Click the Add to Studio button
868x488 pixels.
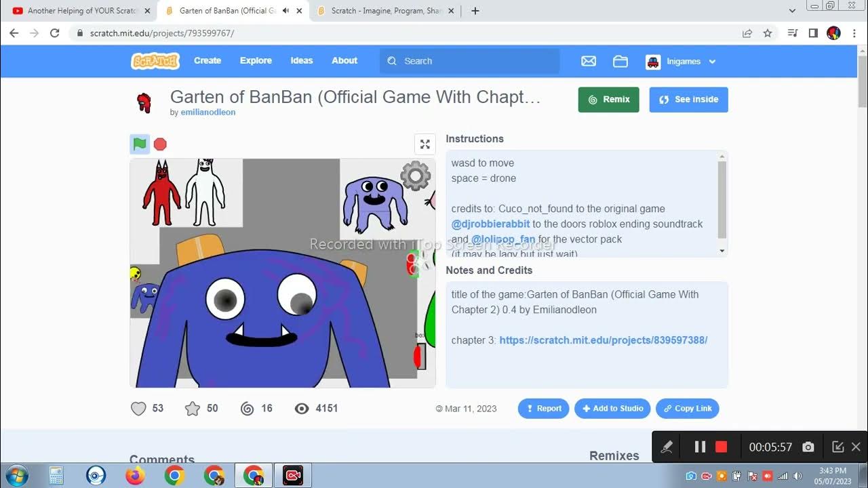[x=613, y=409]
